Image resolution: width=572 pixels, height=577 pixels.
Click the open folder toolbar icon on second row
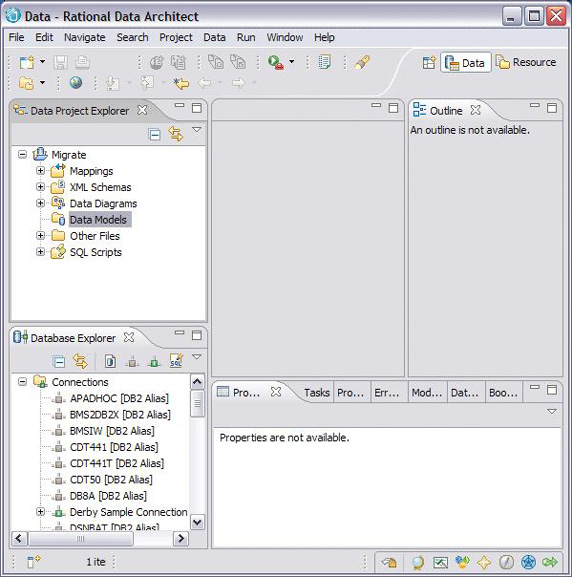click(x=27, y=83)
